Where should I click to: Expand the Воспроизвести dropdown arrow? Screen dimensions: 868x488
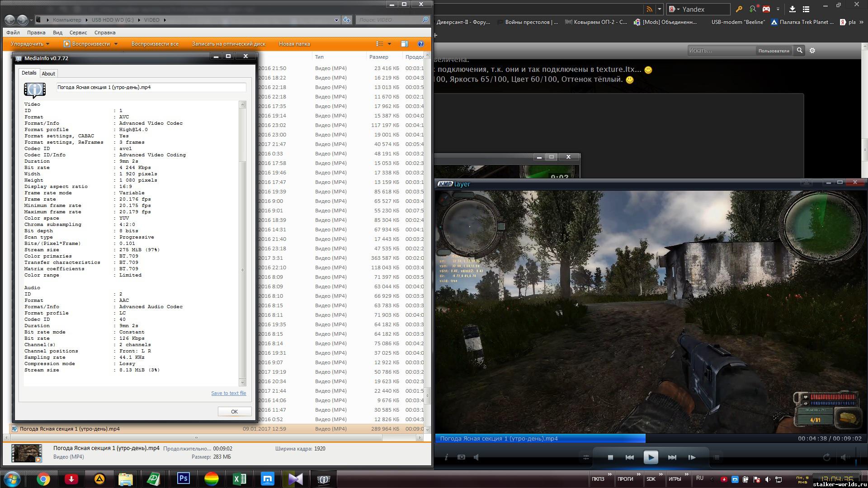tap(116, 44)
